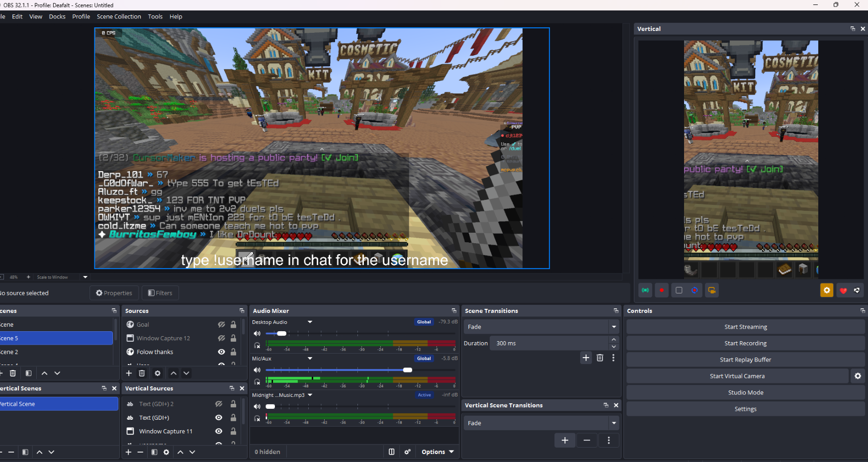Mute Mic/Aux speaker icon
This screenshot has height=462, width=868.
(x=257, y=370)
